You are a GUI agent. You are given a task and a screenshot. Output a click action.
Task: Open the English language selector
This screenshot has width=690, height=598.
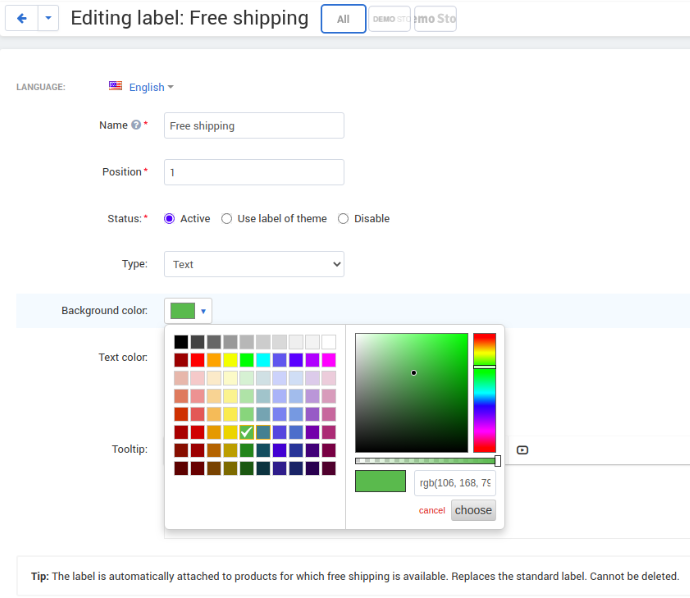pos(151,87)
